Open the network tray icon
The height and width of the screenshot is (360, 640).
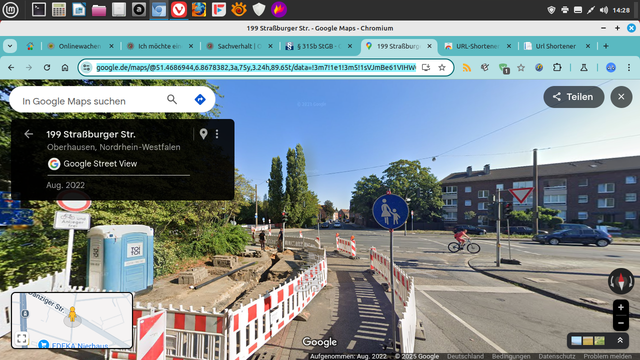[x=591, y=10]
